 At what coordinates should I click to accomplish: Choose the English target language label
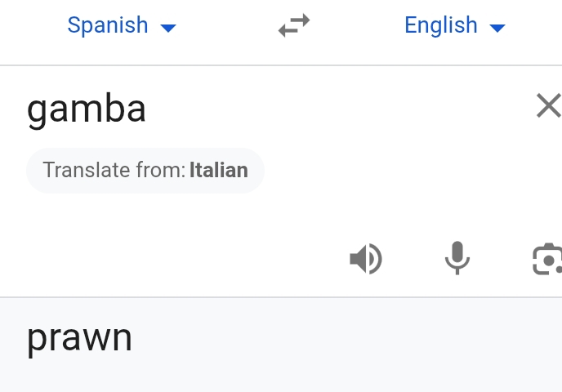[x=441, y=25]
